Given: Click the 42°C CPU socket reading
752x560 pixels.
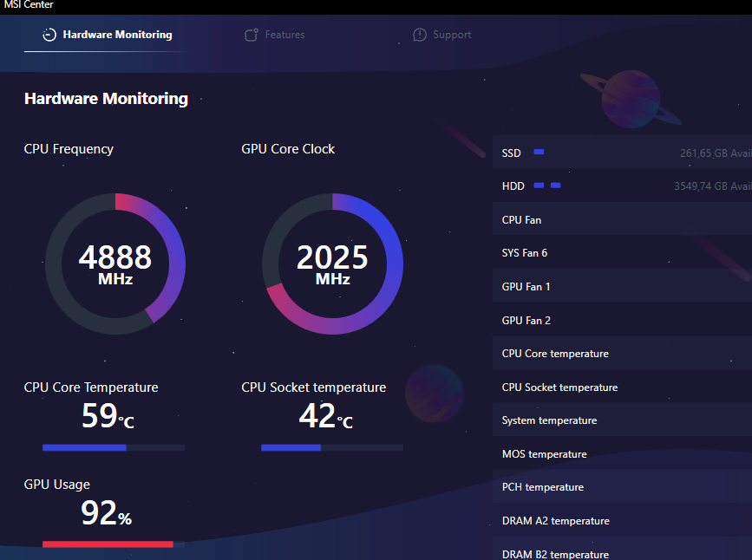Looking at the screenshot, I should pos(325,415).
